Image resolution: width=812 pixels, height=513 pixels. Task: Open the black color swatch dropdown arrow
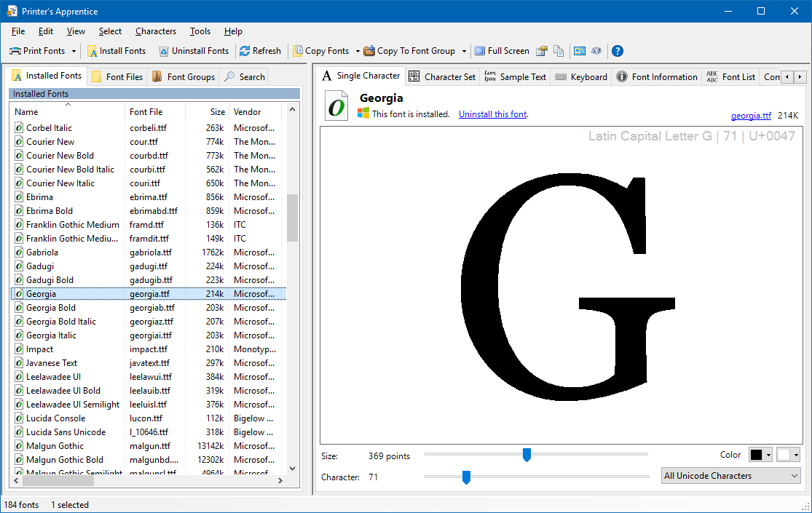[x=768, y=455]
